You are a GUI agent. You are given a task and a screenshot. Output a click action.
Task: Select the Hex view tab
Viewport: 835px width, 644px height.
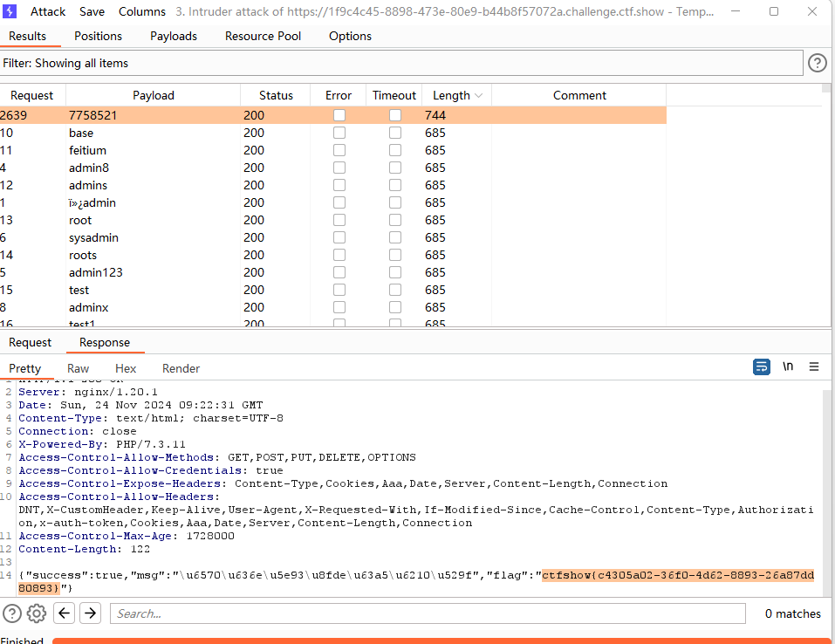[x=126, y=368]
